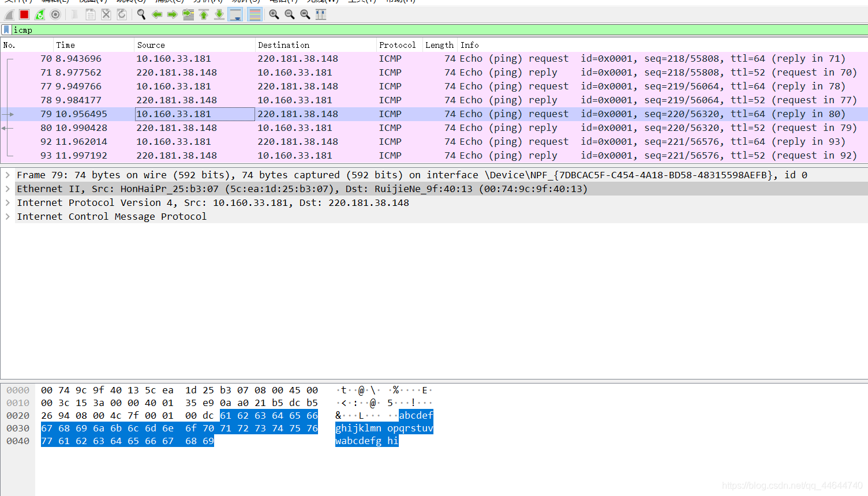Click hex offset 0010 row label

coord(18,403)
